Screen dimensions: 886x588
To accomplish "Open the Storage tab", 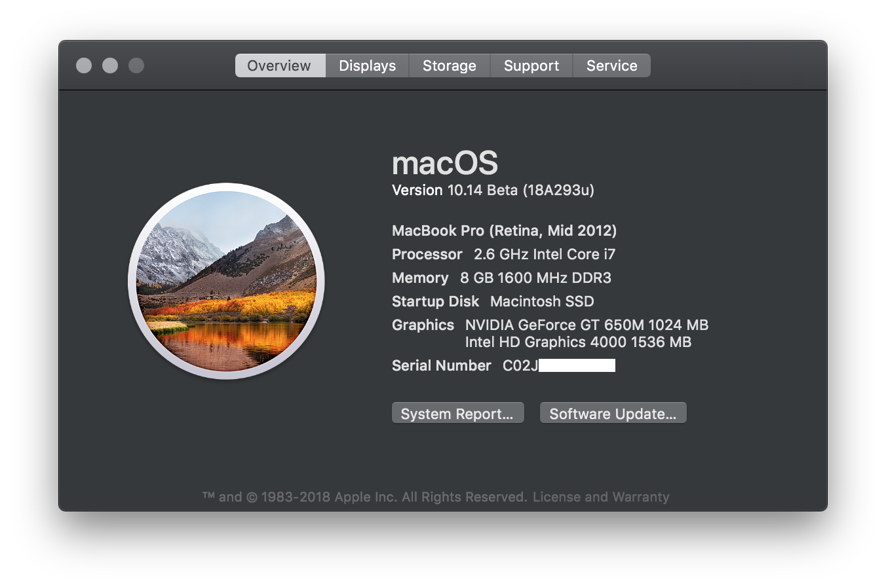I will click(x=450, y=65).
